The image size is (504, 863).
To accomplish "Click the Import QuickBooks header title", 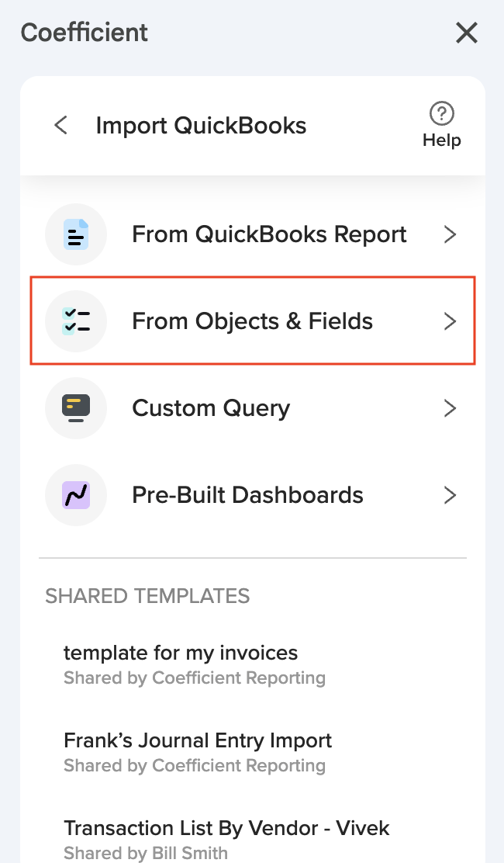I will (x=201, y=125).
